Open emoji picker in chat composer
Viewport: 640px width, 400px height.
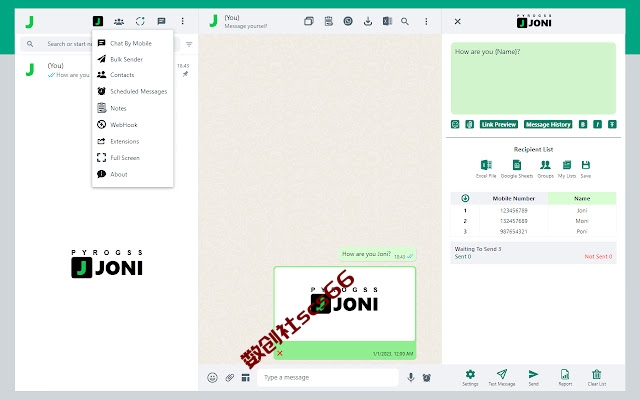[x=212, y=378]
